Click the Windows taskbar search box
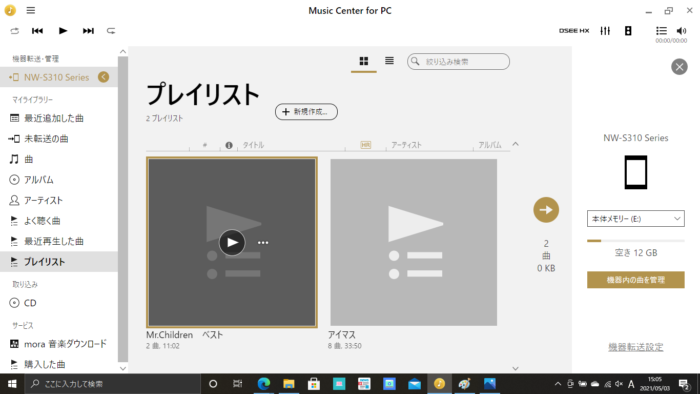 [x=112, y=384]
